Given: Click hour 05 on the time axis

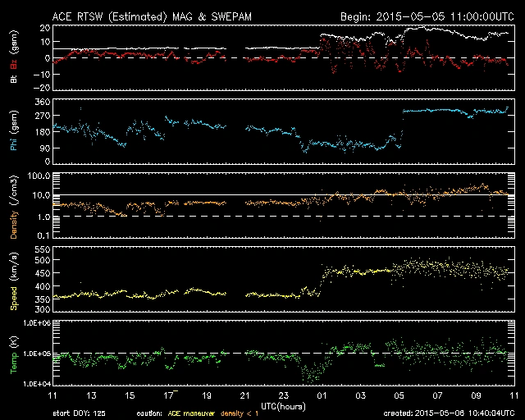Looking at the screenshot, I should (x=399, y=396).
